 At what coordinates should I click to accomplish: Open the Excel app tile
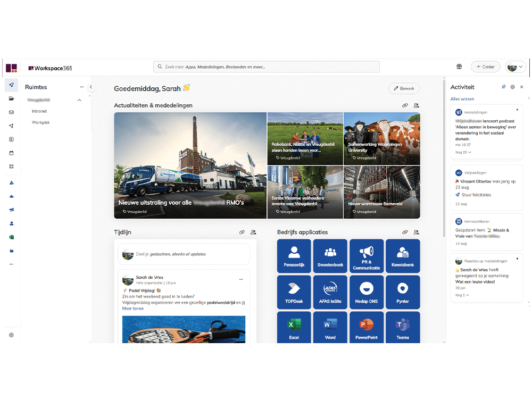pos(294,327)
